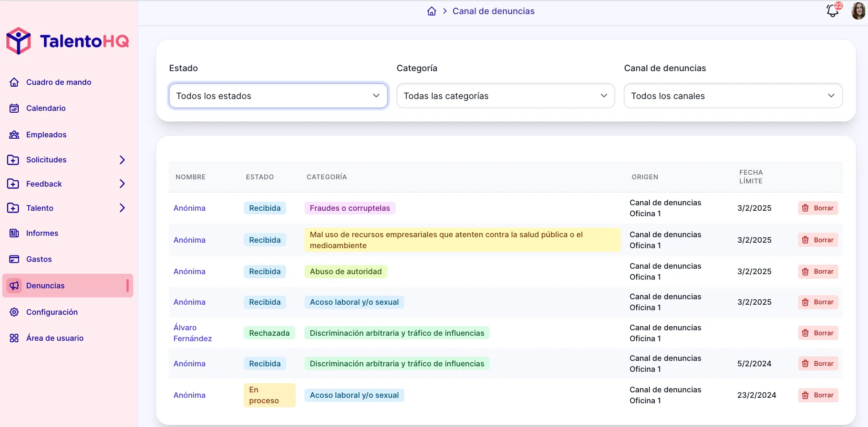Click the Empleados people icon

[14, 135]
